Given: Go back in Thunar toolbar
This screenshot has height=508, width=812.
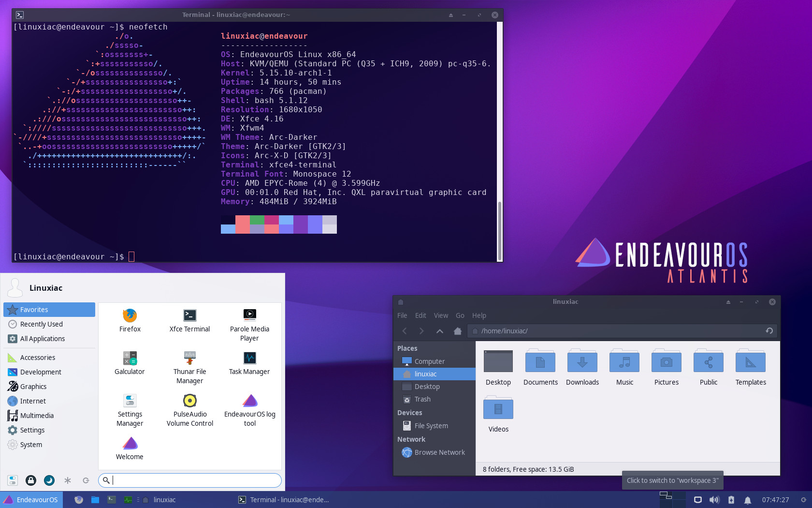Looking at the screenshot, I should [x=405, y=331].
